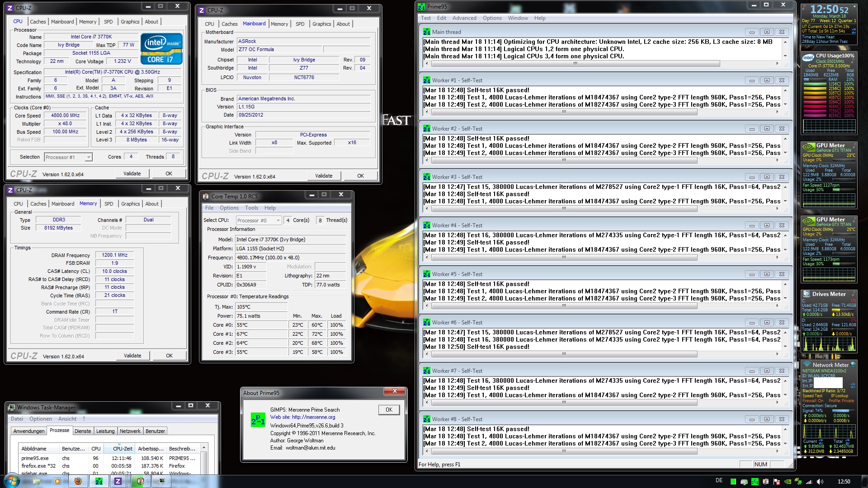Click Safely Remove Hardware tray icon
This screenshot has height=488, width=868.
click(744, 482)
